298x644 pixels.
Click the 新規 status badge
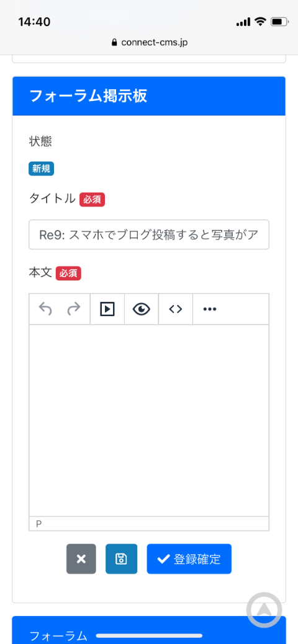[41, 169]
